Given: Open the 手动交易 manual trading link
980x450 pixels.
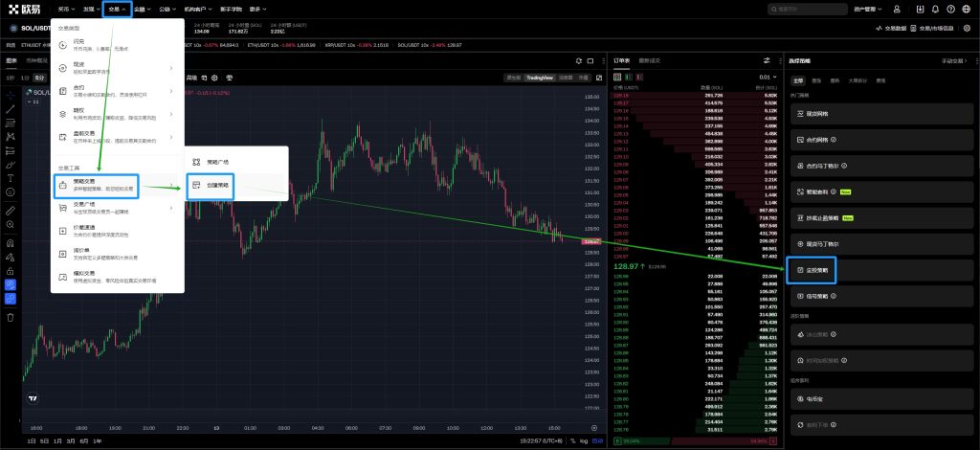Looking at the screenshot, I should click(x=954, y=60).
